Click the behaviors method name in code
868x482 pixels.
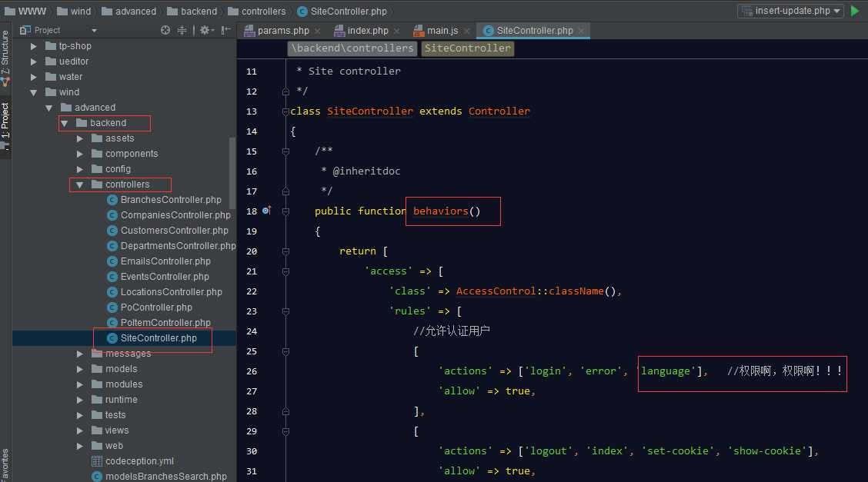click(x=441, y=211)
